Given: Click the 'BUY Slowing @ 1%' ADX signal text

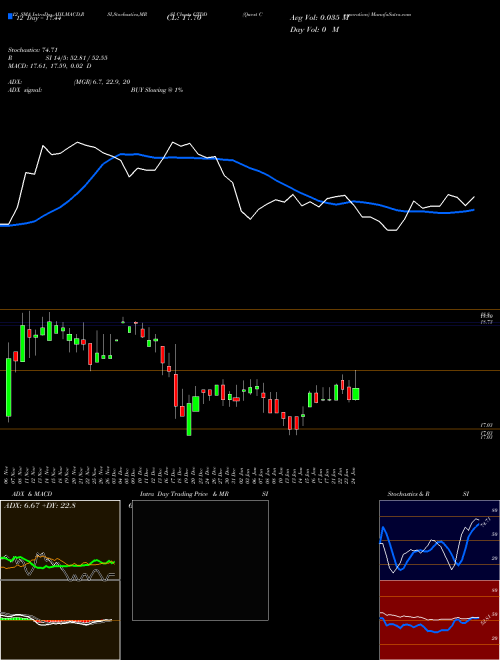Looking at the screenshot, I should [x=157, y=90].
